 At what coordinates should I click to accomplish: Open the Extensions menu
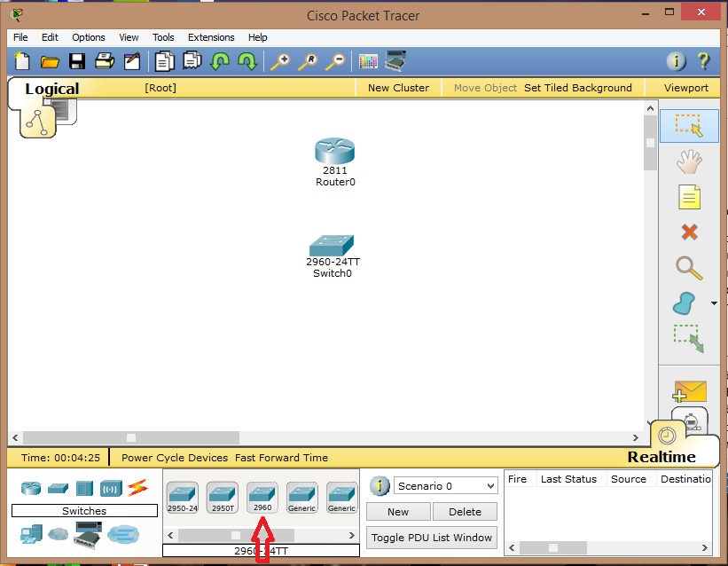click(x=211, y=37)
